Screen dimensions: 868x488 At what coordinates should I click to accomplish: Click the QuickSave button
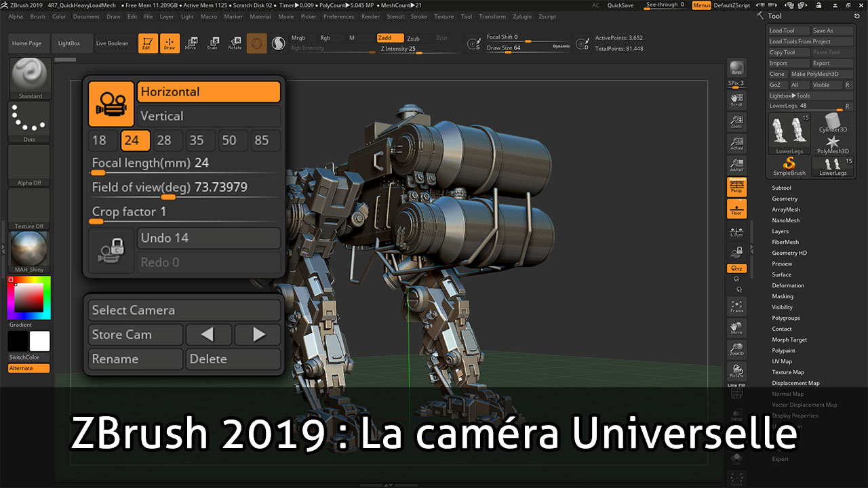point(620,5)
